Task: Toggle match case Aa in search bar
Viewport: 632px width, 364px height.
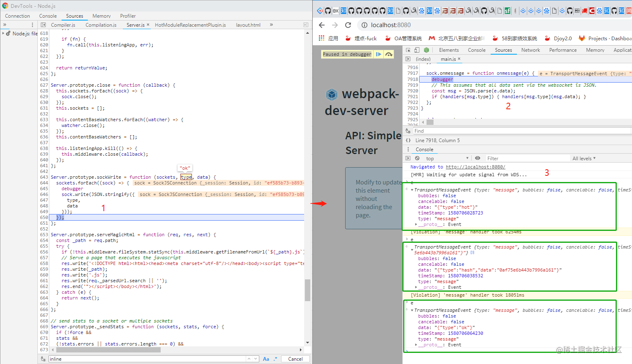Action: 266,359
